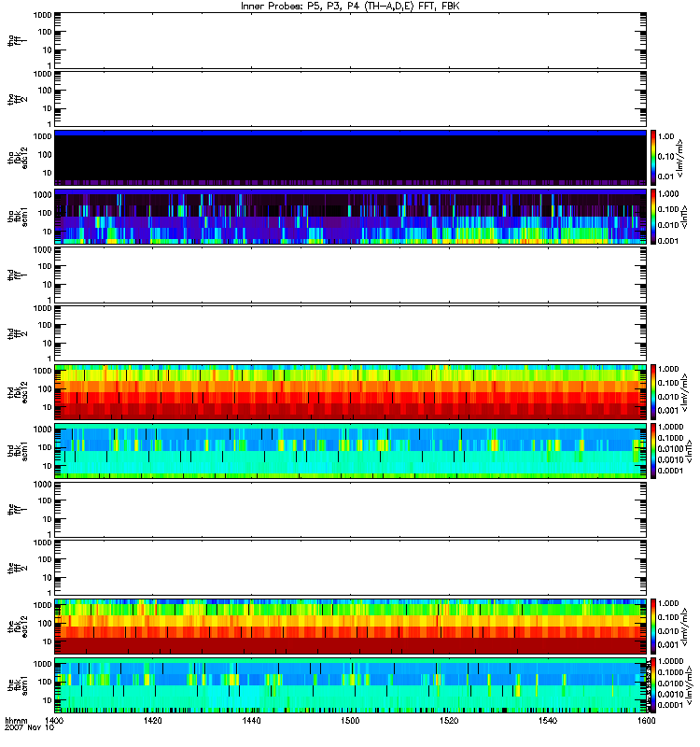Click the "<|nT|>" unit label of tha scm1 colorbar
Image resolution: width=700 pixels, height=747 pixels.
point(684,217)
